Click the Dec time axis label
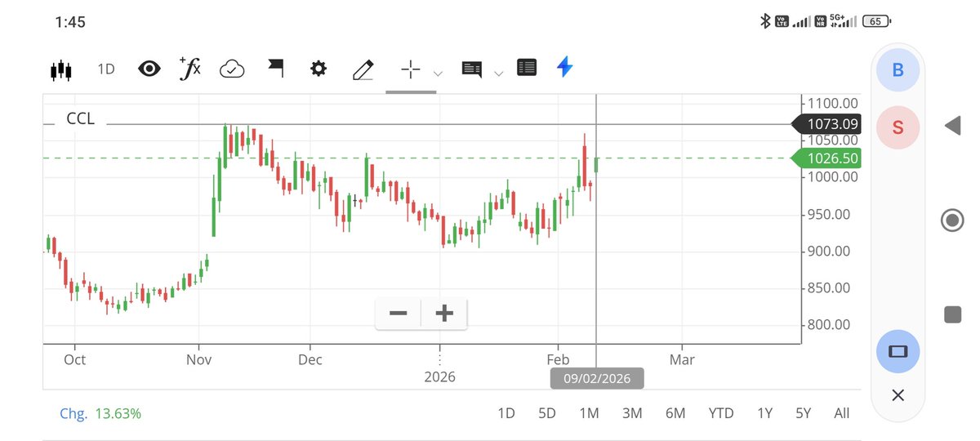The height and width of the screenshot is (441, 980). tap(310, 359)
